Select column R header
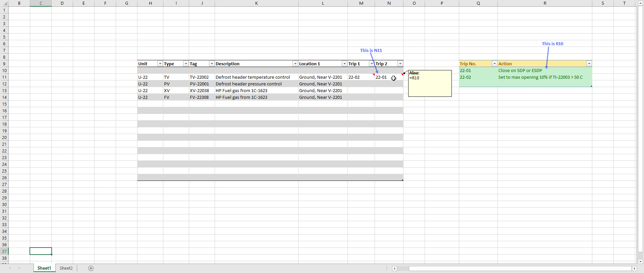The width and height of the screenshot is (644, 273). tap(545, 3)
